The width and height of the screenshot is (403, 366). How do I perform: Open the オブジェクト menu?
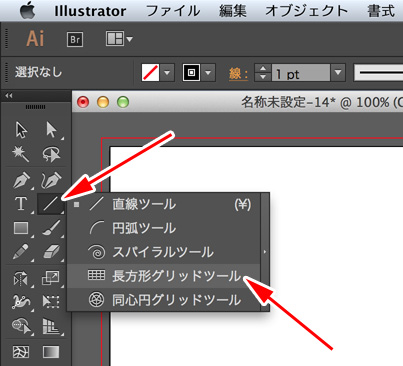(x=307, y=11)
